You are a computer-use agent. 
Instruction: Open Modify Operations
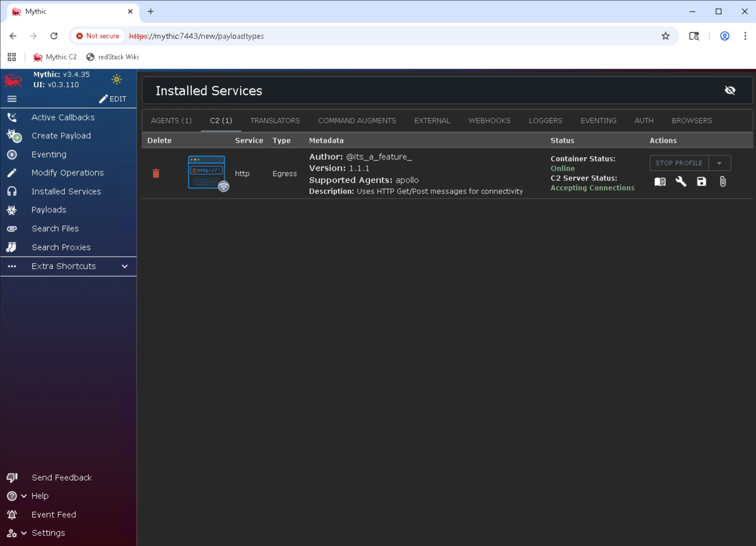[x=68, y=173]
